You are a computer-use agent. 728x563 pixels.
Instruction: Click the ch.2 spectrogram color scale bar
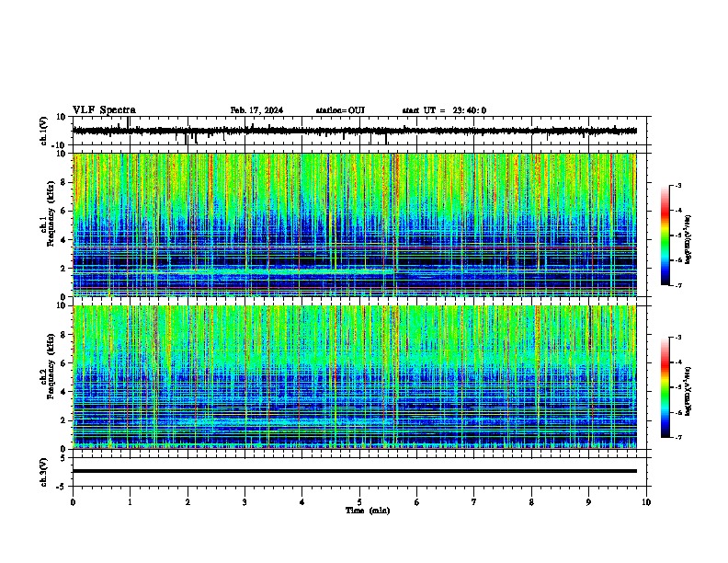click(665, 387)
